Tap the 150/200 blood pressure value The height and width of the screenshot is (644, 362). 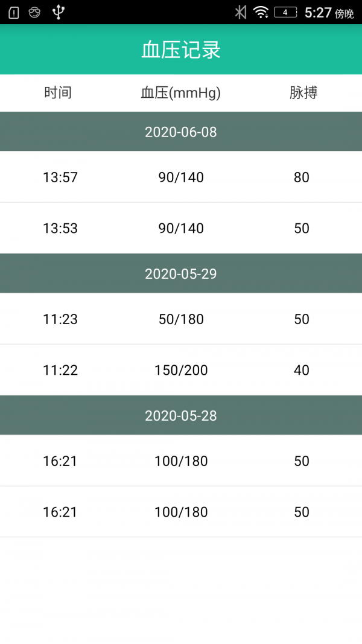(x=181, y=371)
